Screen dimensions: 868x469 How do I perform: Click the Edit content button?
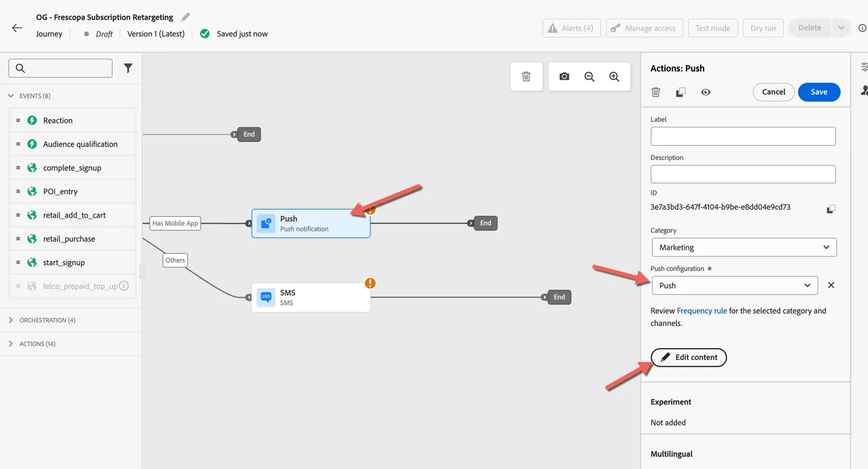[689, 358]
